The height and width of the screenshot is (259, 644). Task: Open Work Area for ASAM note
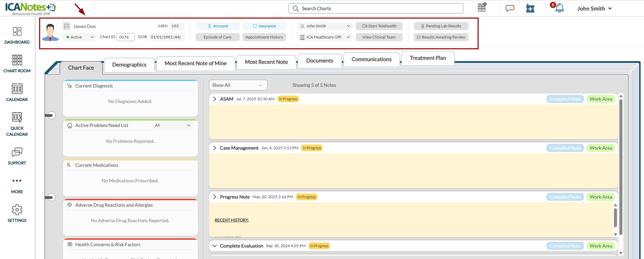(x=601, y=99)
